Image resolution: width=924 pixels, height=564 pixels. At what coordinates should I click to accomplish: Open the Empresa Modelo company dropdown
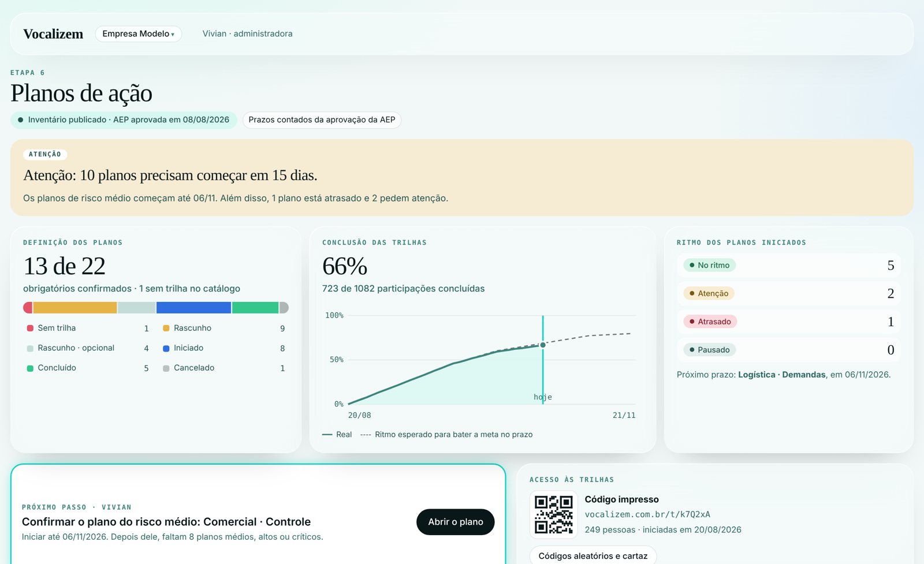coord(139,34)
